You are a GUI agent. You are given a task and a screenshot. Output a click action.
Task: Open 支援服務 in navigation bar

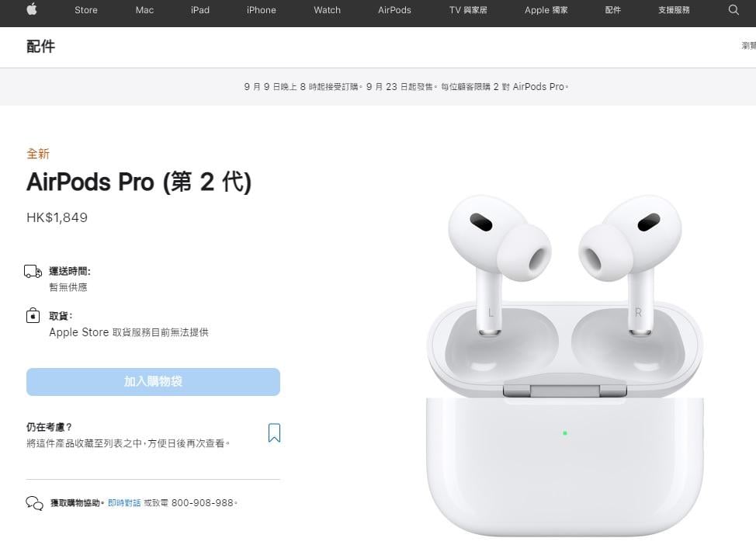[674, 10]
